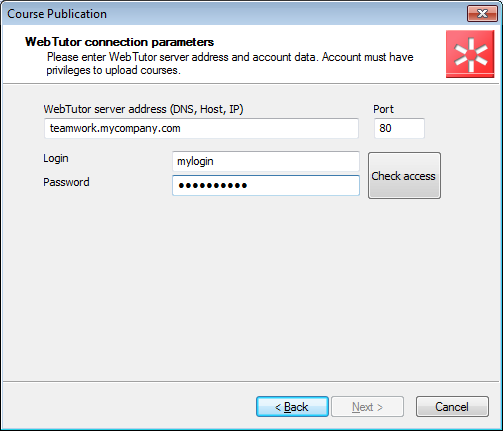
Task: Click the Check access button
Action: click(404, 176)
